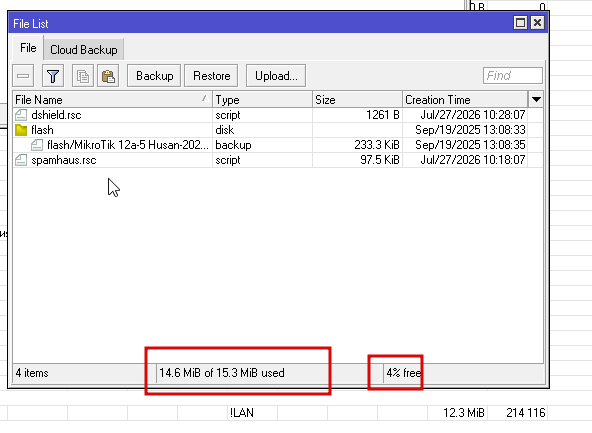Click the Jul/27/2026 10:28:07 creation time
This screenshot has width=592, height=433.
click(x=473, y=115)
